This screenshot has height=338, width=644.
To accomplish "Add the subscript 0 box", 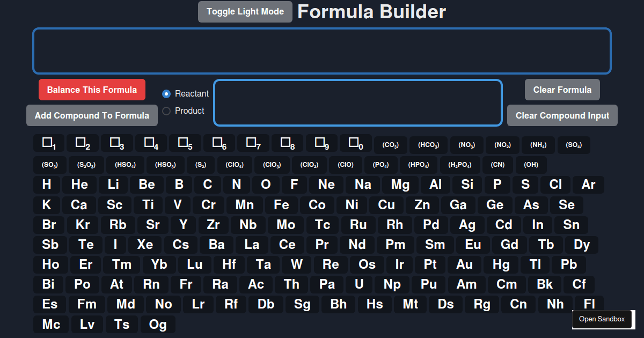I will point(356,143).
